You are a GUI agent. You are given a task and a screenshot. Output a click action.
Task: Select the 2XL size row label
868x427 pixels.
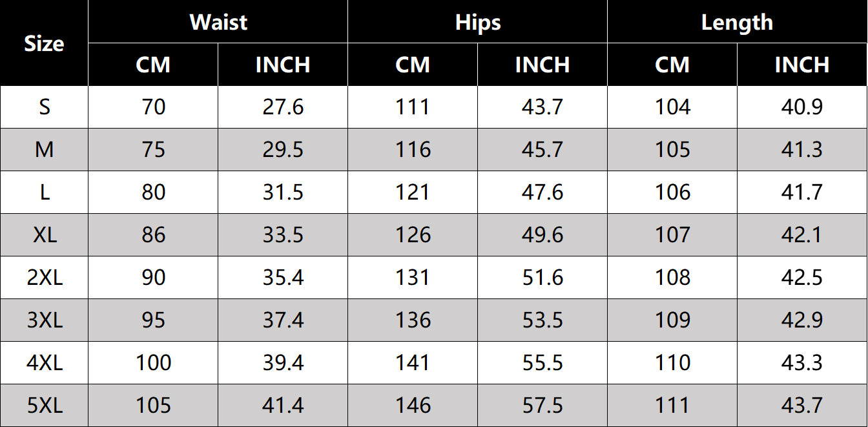click(44, 278)
